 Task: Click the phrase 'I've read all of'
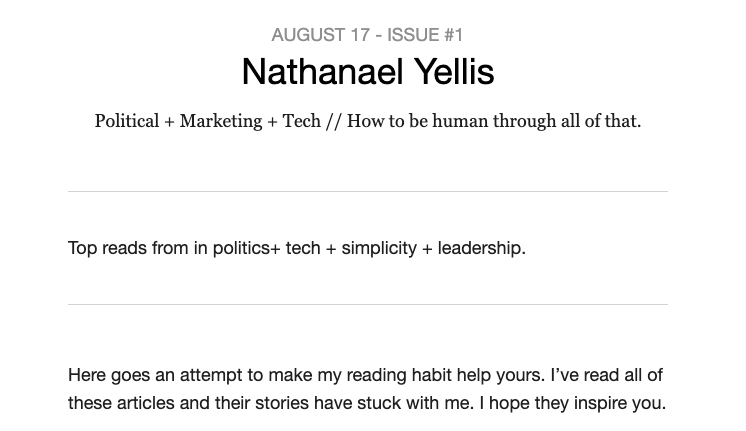607,375
